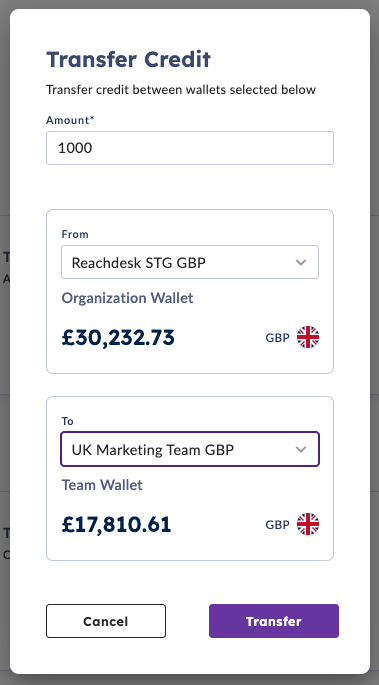The image size is (379, 685).
Task: Open the Reachdesk STG GBP wallet selector
Action: [190, 262]
